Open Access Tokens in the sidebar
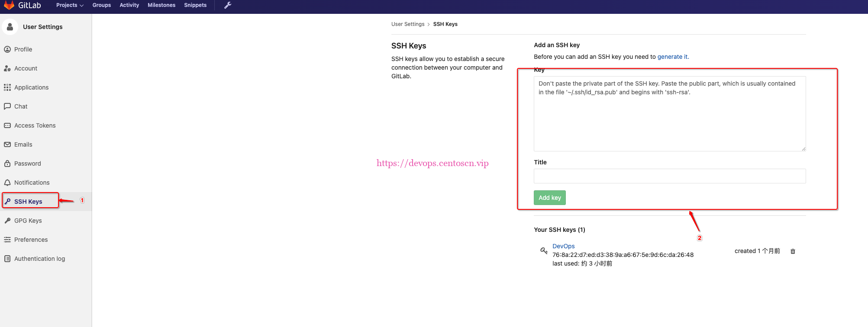Screen dimensions: 868x327 pos(35,125)
